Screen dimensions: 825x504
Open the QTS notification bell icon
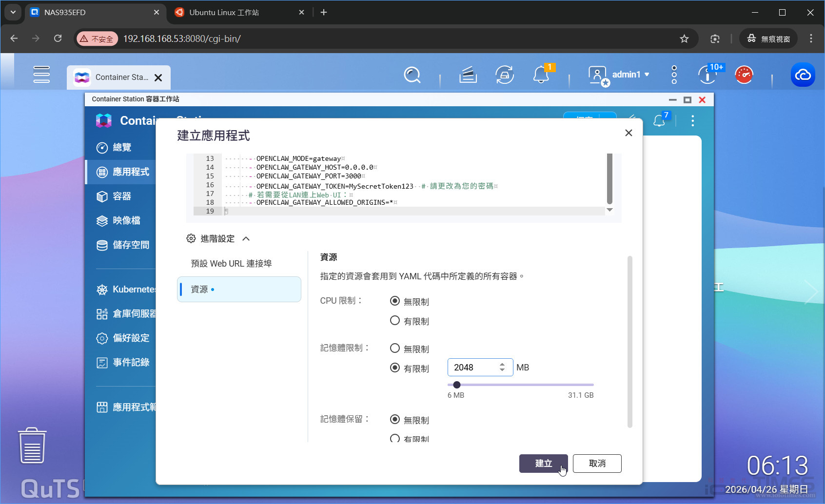pos(541,75)
